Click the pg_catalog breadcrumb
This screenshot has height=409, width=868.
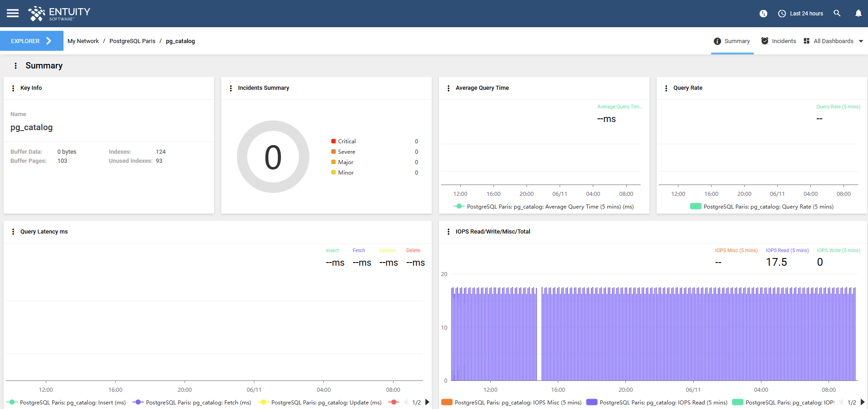click(x=180, y=41)
